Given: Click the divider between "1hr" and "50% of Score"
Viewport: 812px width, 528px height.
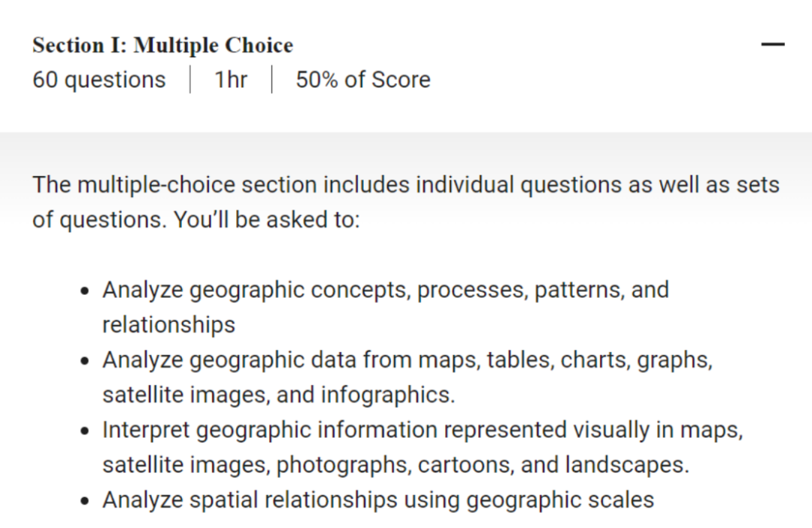Looking at the screenshot, I should tap(271, 80).
